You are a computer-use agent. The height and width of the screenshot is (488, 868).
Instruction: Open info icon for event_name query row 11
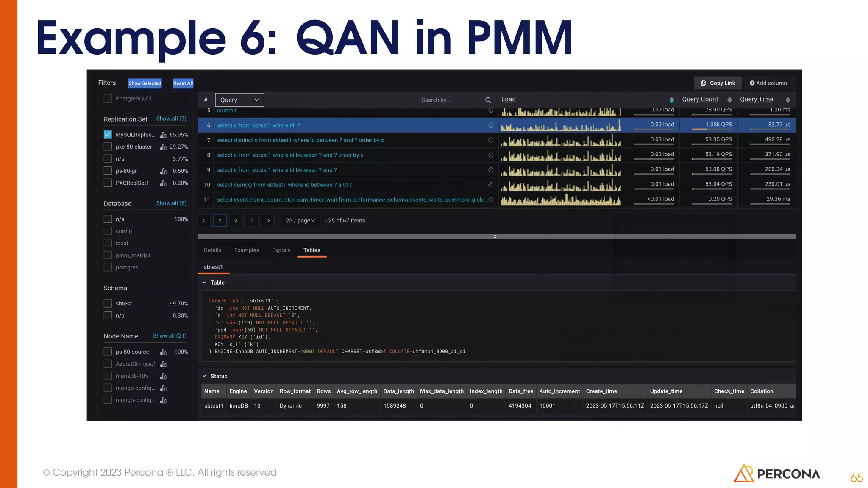coord(491,200)
